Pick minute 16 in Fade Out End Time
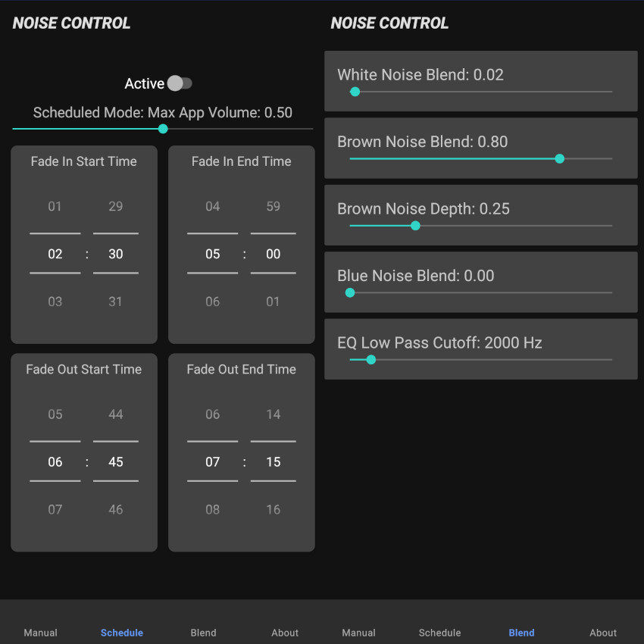The image size is (644, 644). (x=273, y=509)
